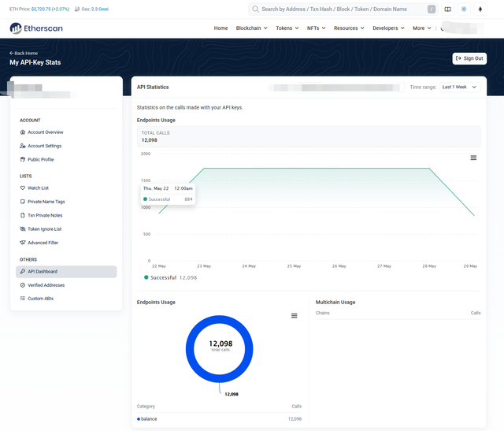This screenshot has height=431, width=504.
Task: Click the 28 May point on chart line
Action: pyautogui.click(x=429, y=168)
